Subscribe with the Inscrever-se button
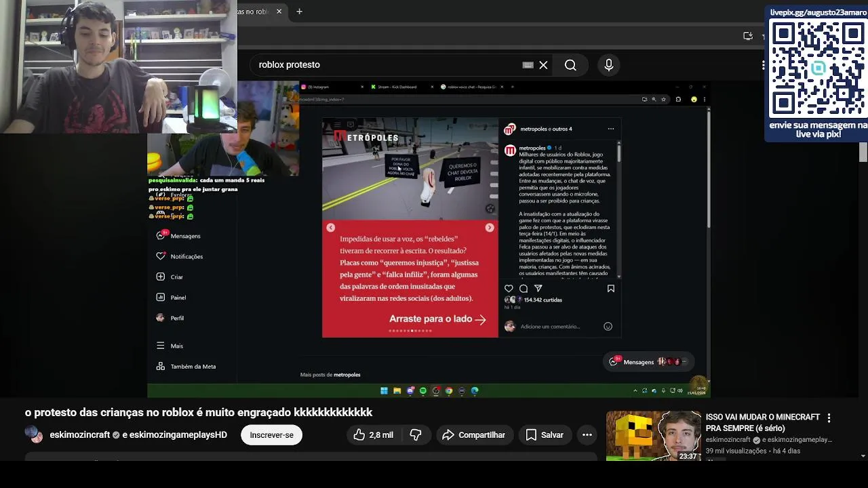 click(x=271, y=435)
